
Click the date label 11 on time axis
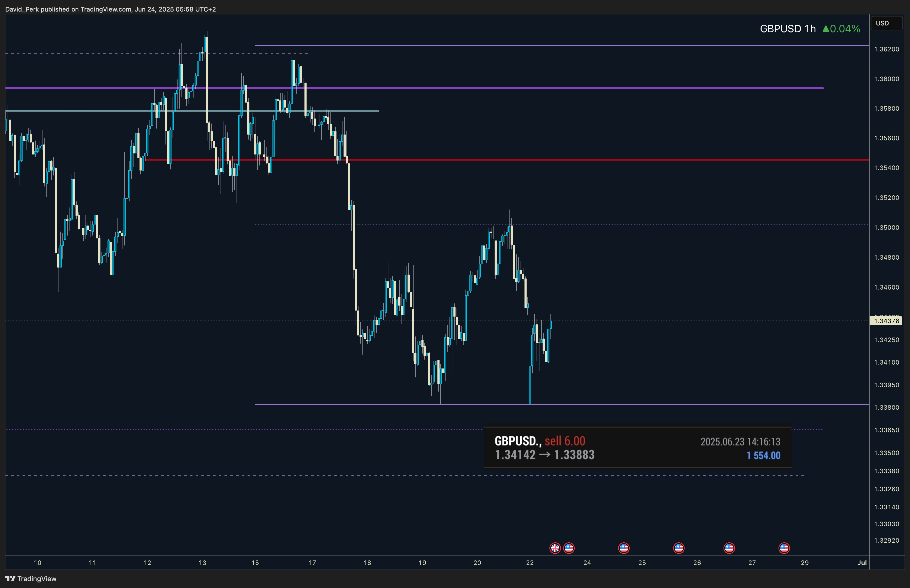tap(92, 562)
